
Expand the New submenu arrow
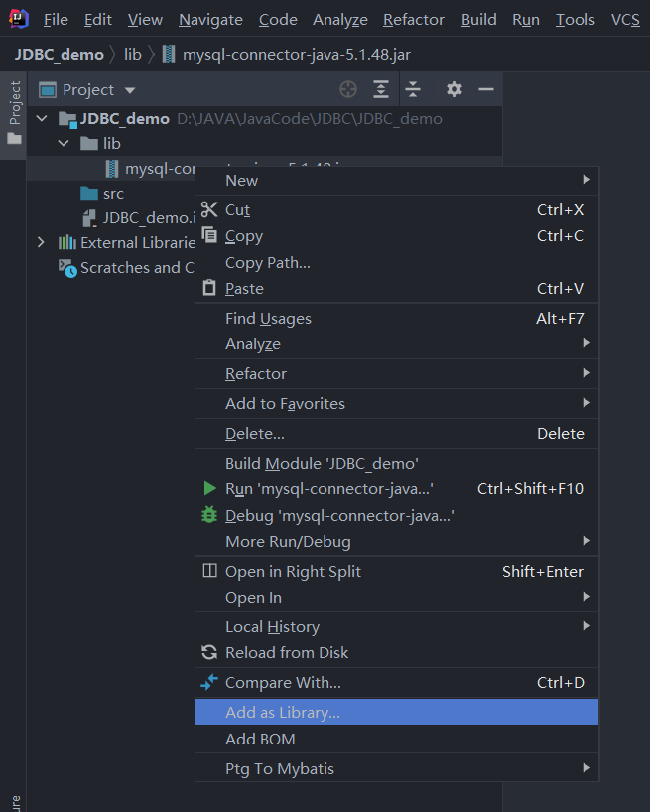pyautogui.click(x=586, y=180)
